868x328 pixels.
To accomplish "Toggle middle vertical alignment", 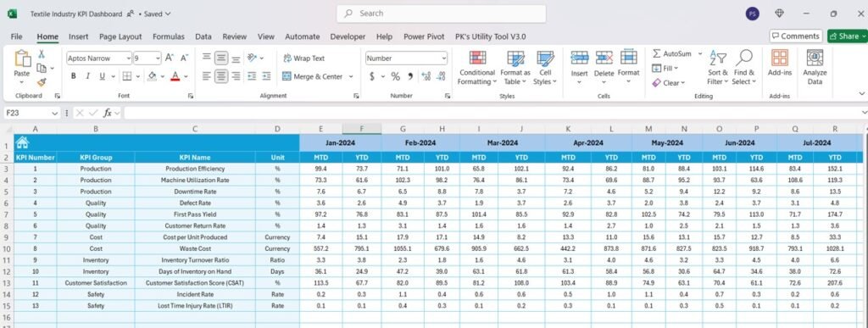I will (221, 58).
